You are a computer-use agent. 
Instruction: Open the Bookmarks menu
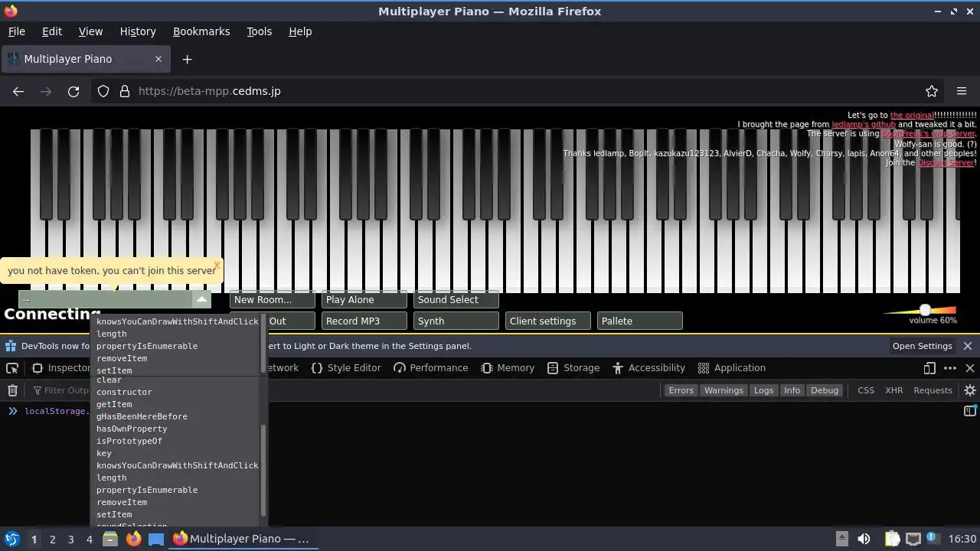(x=201, y=31)
